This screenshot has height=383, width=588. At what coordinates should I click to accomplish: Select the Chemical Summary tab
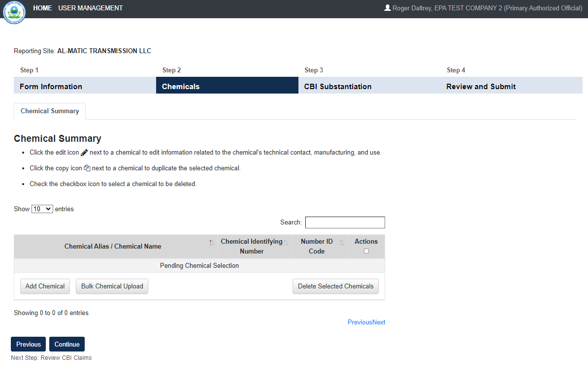50,111
